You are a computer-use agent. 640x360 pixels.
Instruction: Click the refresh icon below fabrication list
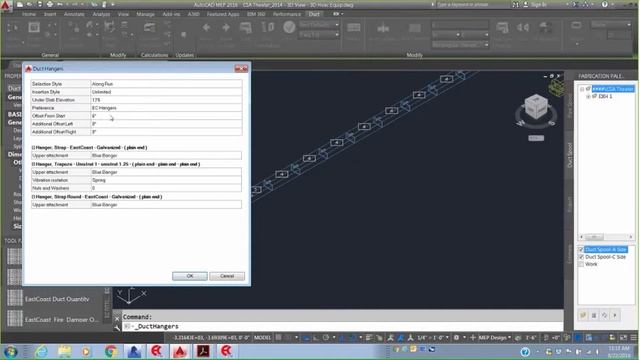(604, 315)
